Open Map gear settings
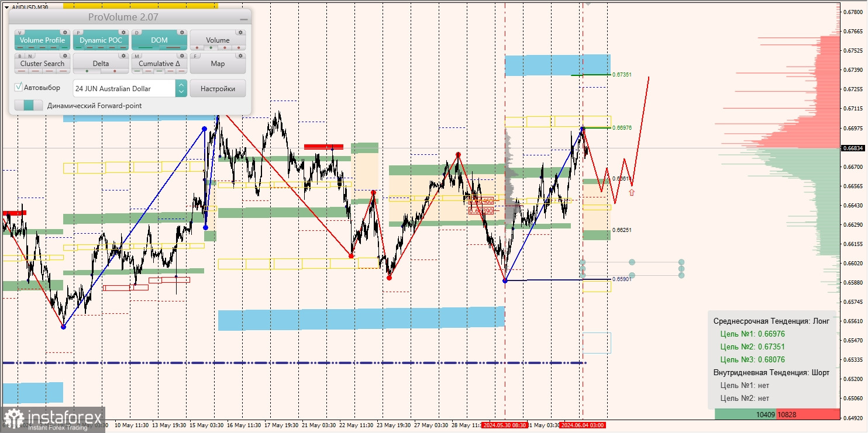 (240, 56)
